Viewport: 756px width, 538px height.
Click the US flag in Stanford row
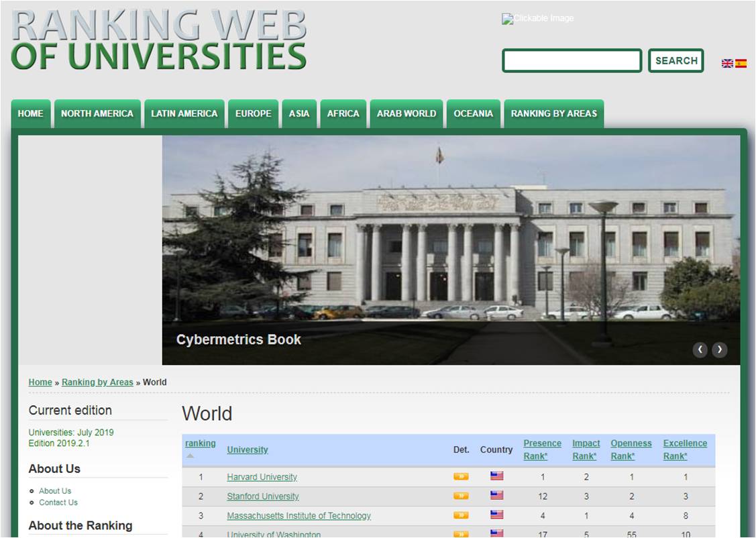496,495
